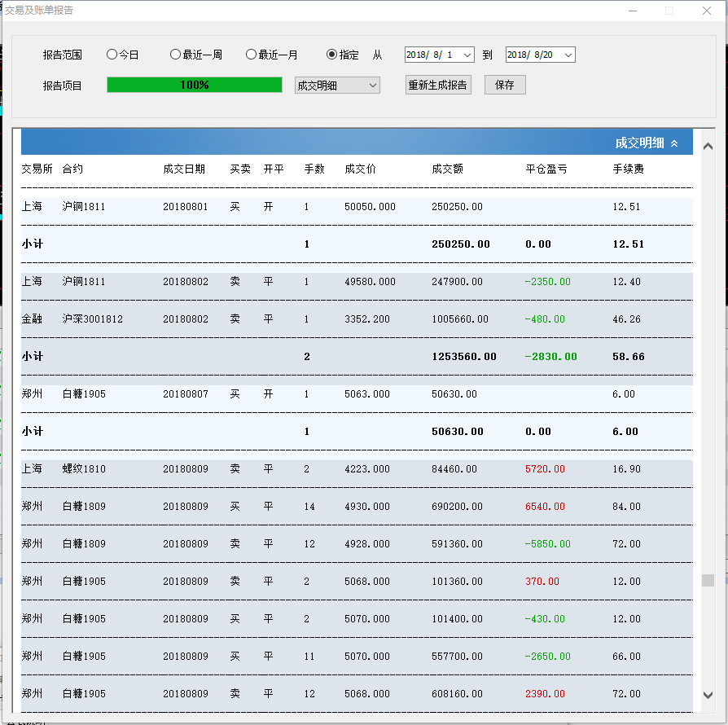The image size is (728, 725).
Task: Choose the 最近一月 radio button
Action: click(252, 55)
